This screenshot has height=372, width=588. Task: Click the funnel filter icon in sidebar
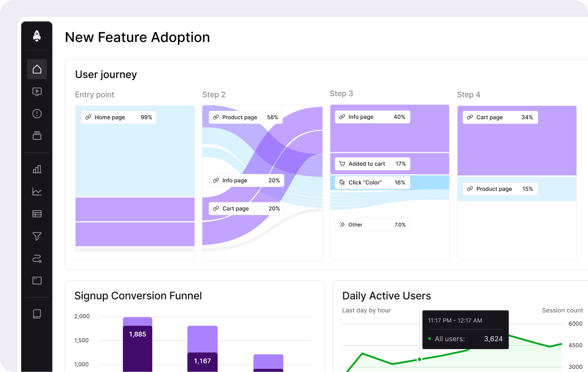pos(37,236)
